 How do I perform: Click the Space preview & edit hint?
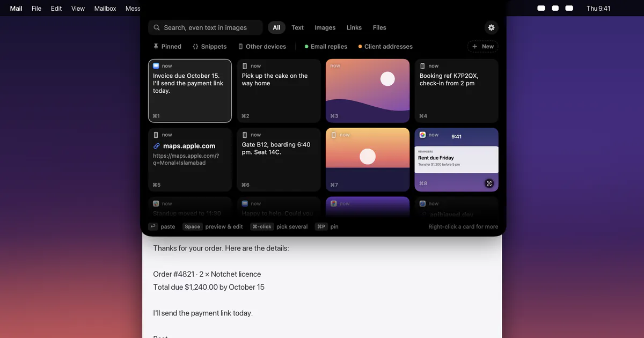point(213,226)
